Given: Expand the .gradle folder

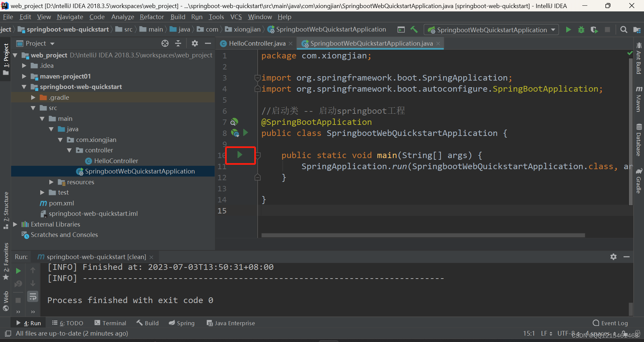Looking at the screenshot, I should 33,97.
